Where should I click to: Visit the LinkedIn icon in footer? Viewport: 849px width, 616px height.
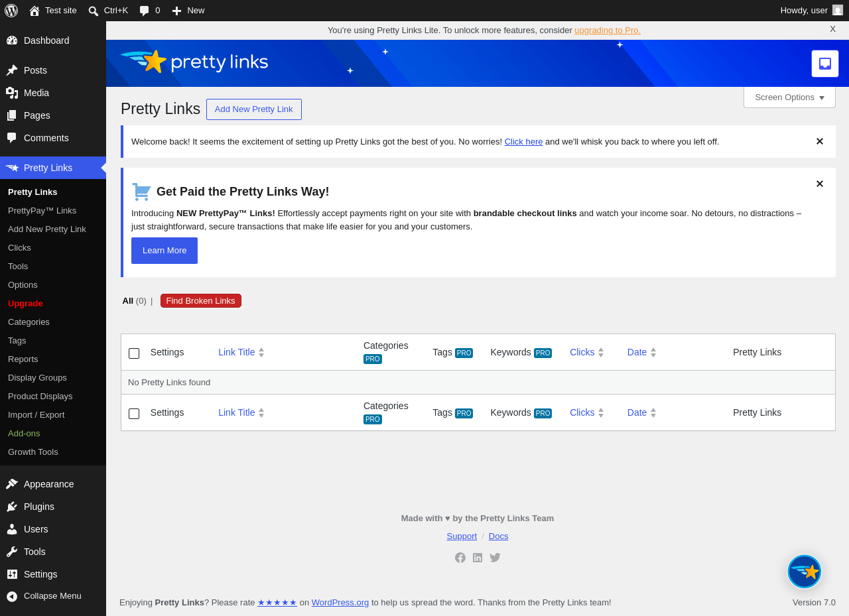(x=478, y=558)
